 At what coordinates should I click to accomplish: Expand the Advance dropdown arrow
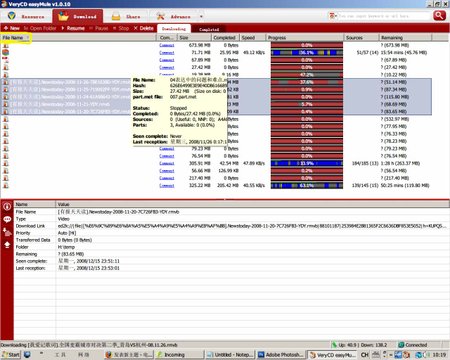[201, 16]
